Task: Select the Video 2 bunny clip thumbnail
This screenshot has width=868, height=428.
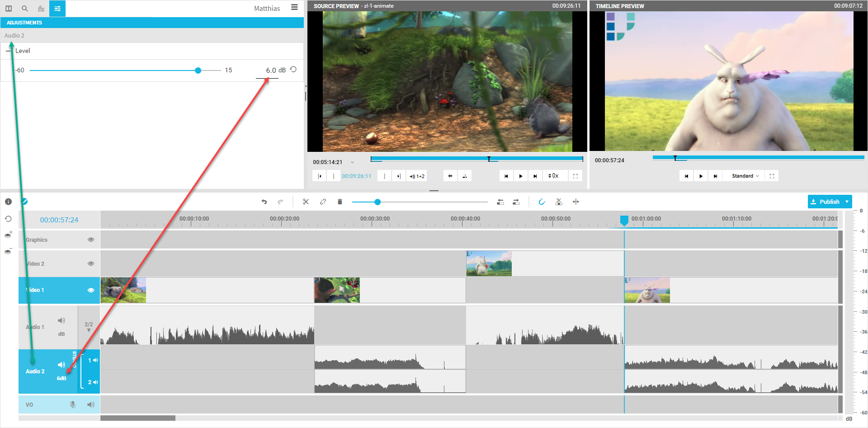Action: (489, 263)
